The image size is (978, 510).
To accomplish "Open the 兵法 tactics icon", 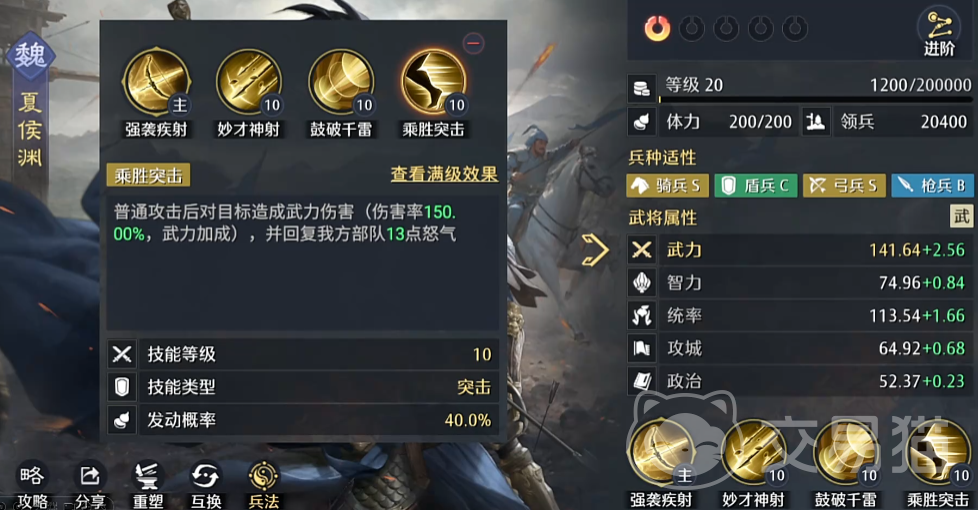I will coord(263,484).
